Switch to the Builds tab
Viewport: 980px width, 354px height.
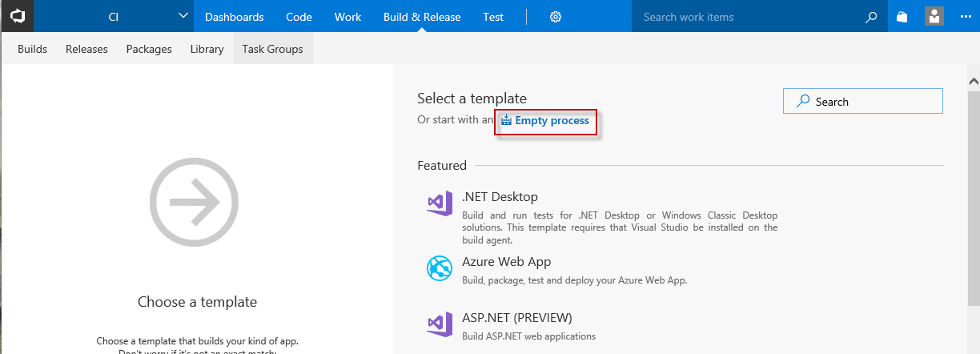pyautogui.click(x=32, y=49)
